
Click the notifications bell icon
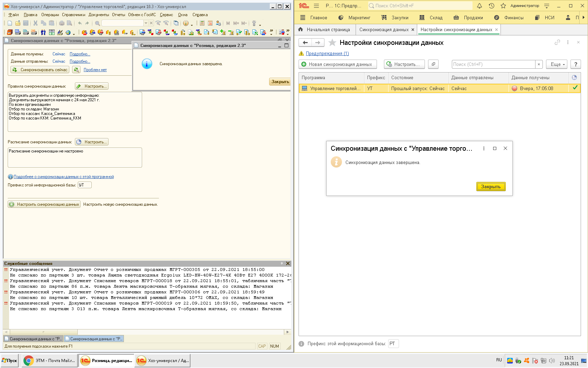[479, 6]
